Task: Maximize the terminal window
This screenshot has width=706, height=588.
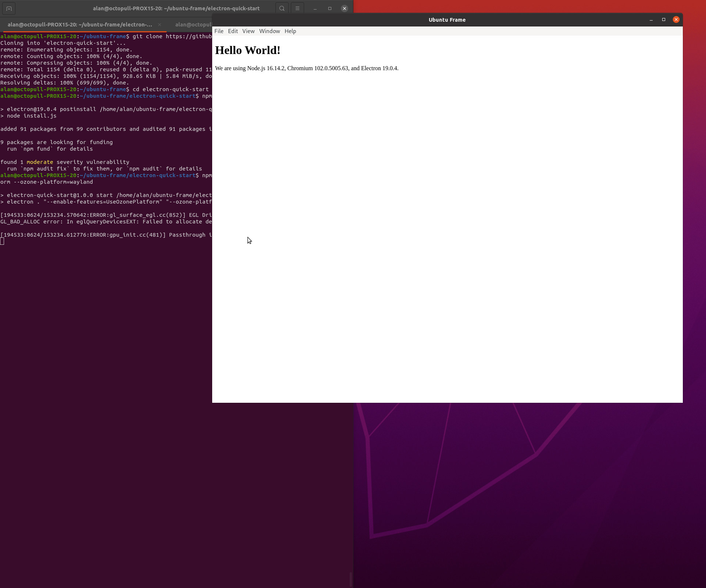Action: pyautogui.click(x=330, y=8)
